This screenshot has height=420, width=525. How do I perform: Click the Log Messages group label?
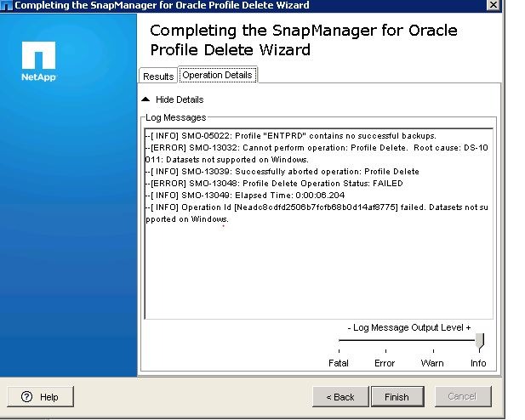(x=176, y=117)
